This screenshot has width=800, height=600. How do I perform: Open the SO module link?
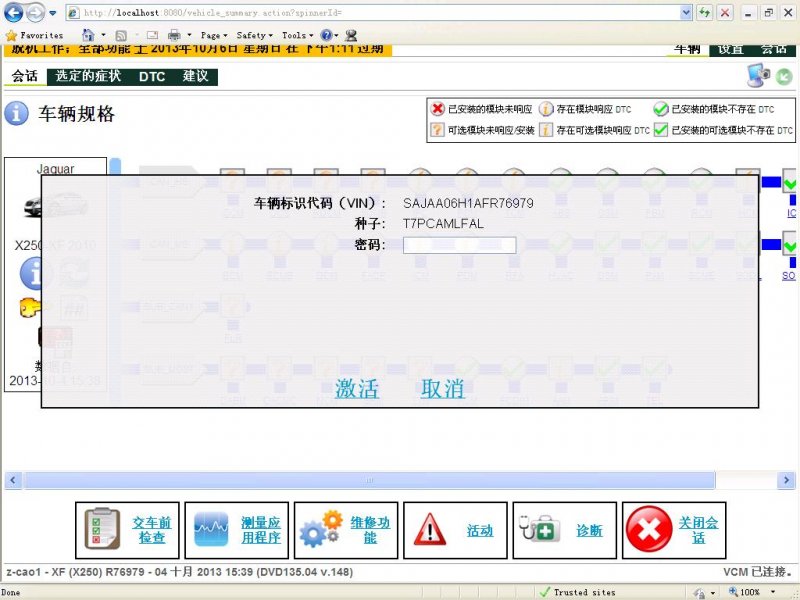(x=789, y=276)
